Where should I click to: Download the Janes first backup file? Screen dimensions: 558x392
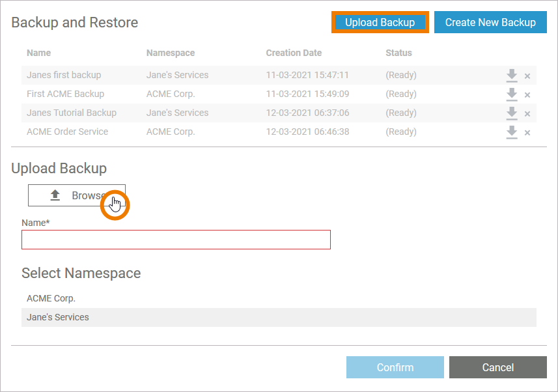click(x=512, y=76)
